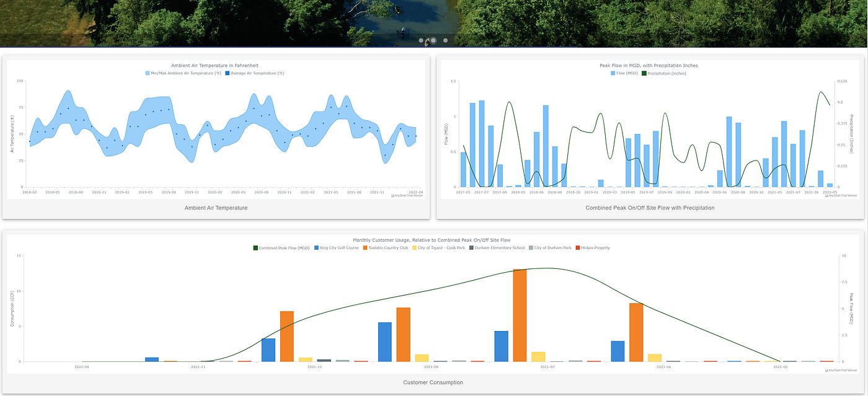Click the Hickox Property red legend swatch
Screen dimensions: 868x396
pyautogui.click(x=577, y=246)
